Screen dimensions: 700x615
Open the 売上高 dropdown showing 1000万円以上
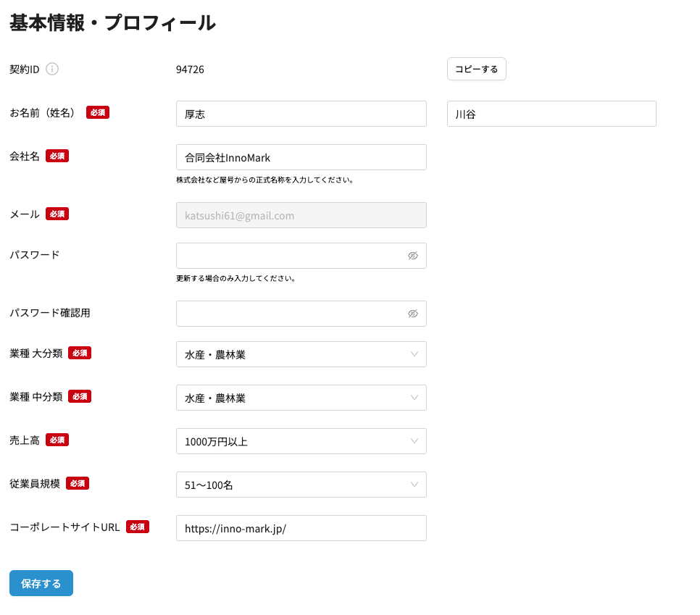pos(301,441)
